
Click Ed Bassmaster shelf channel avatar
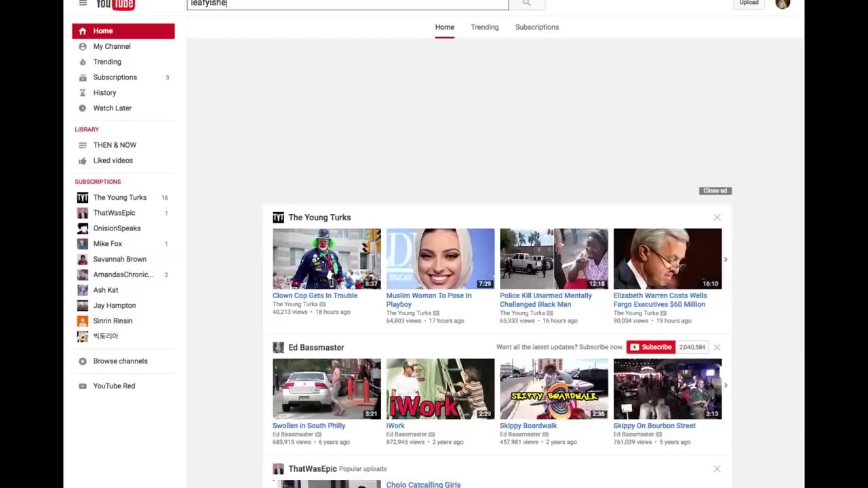[x=278, y=348]
